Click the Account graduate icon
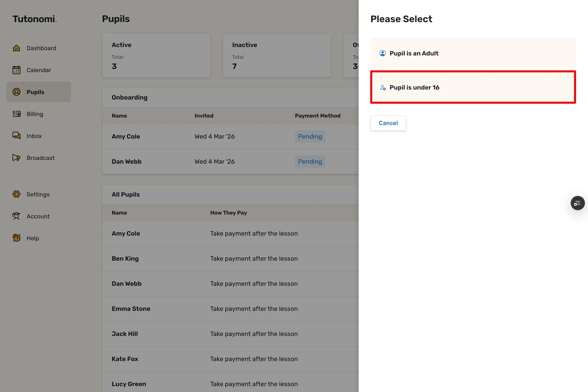The image size is (588, 392). point(16,216)
